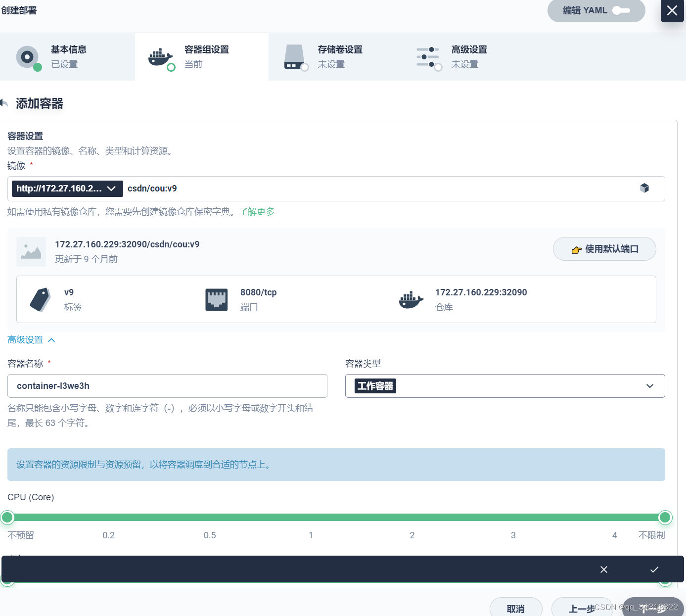Image resolution: width=686 pixels, height=616 pixels.
Task: Close the 创建部署 dialog with X
Action: (672, 10)
